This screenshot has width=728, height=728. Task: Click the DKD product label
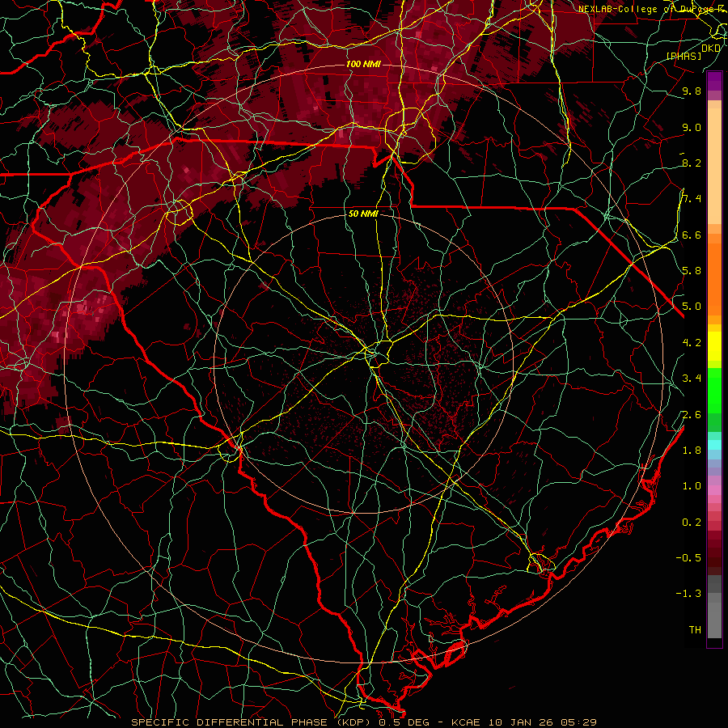tap(711, 48)
